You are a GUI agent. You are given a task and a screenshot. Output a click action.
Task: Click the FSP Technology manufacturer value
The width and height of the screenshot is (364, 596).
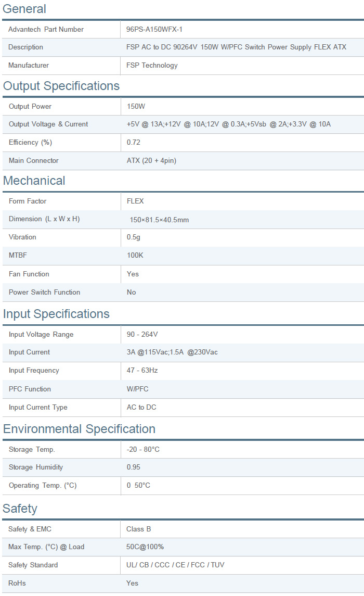tap(152, 65)
